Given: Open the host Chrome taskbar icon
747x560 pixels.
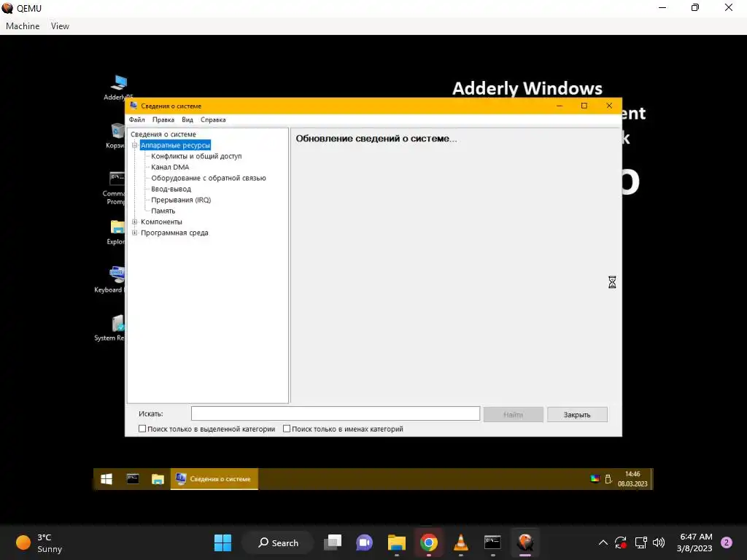Looking at the screenshot, I should coord(429,542).
